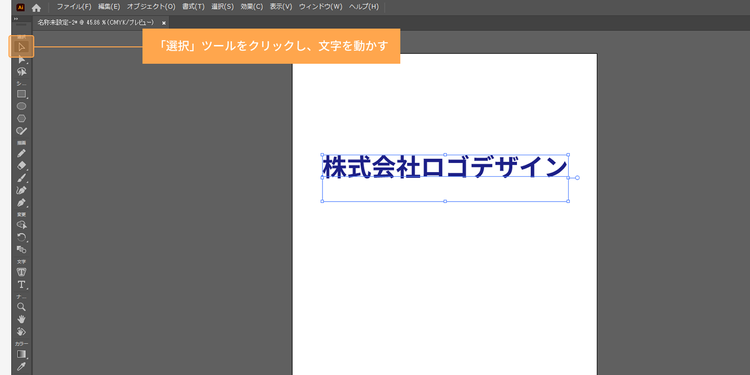Click the Illustrator Ai logo
This screenshot has height=375, width=750.
pos(21,7)
